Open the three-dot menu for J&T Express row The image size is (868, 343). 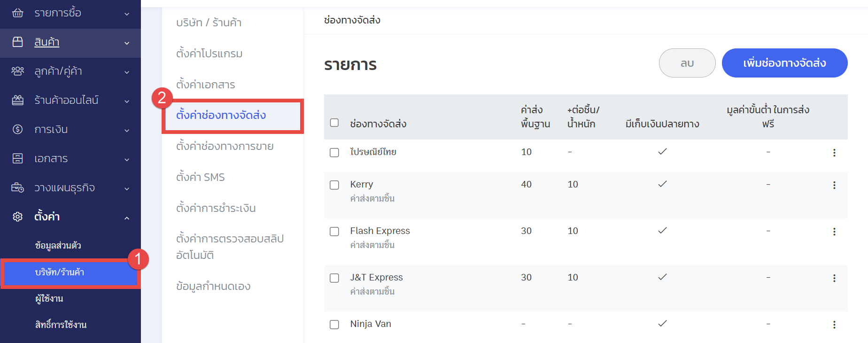click(834, 278)
